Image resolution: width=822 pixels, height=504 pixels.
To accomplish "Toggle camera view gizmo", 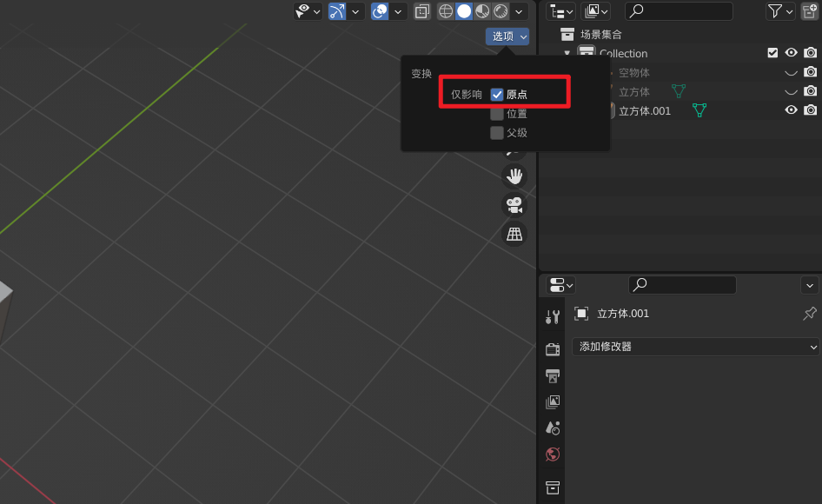I will [x=514, y=205].
